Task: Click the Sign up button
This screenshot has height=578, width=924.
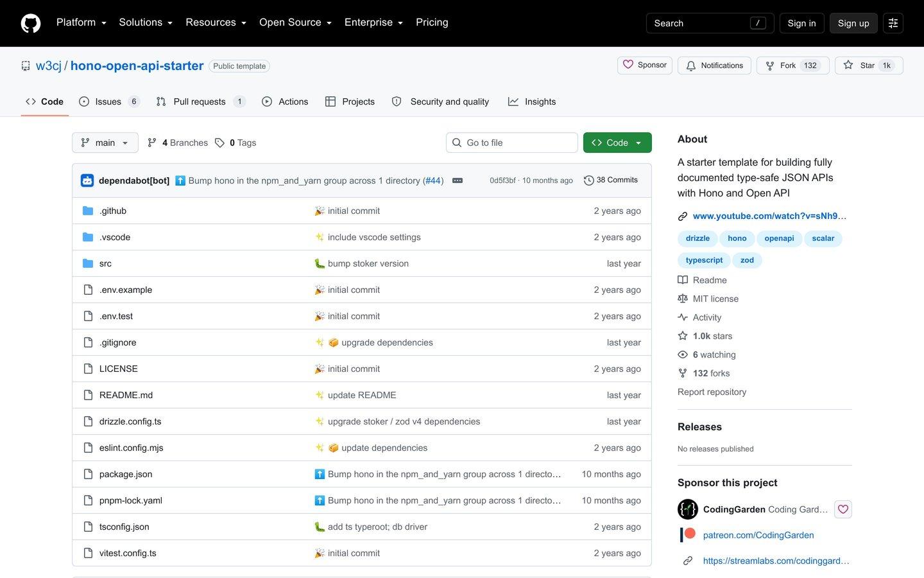Action: click(853, 23)
